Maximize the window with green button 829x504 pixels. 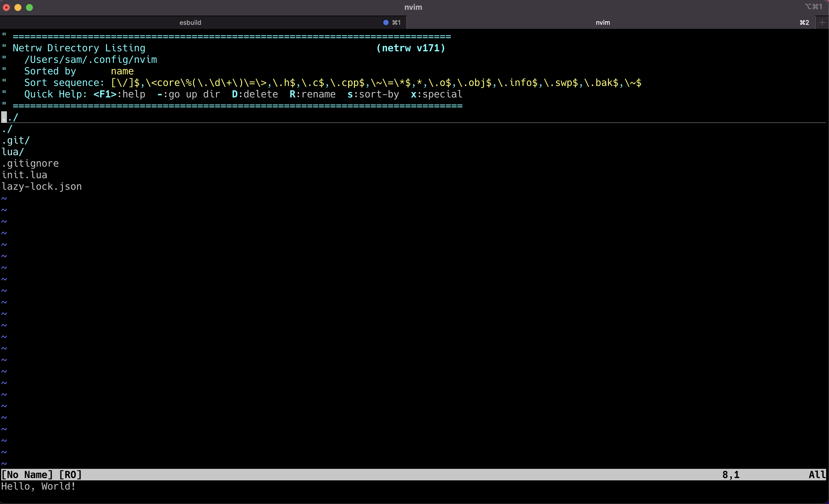point(30,7)
